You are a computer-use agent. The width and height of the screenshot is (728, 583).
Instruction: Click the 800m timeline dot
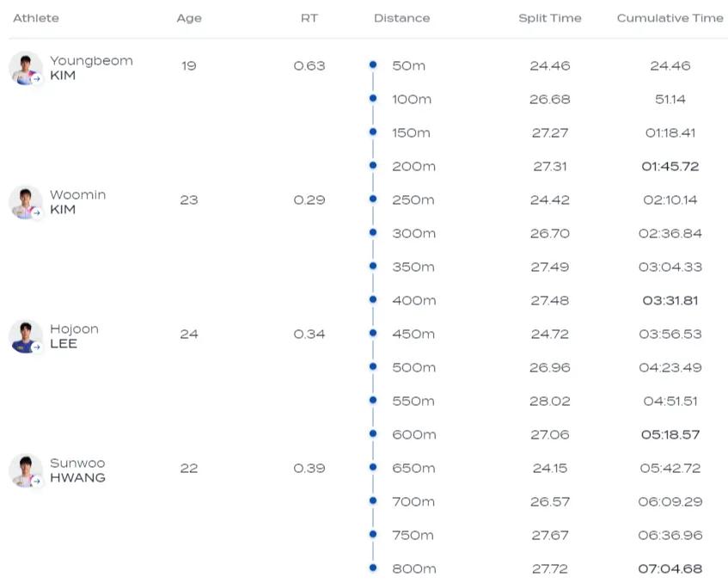pyautogui.click(x=373, y=568)
